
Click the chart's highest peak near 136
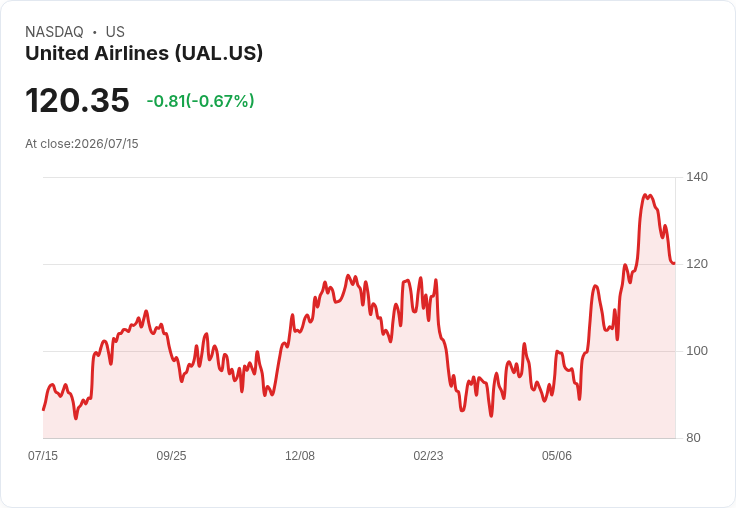tap(645, 195)
